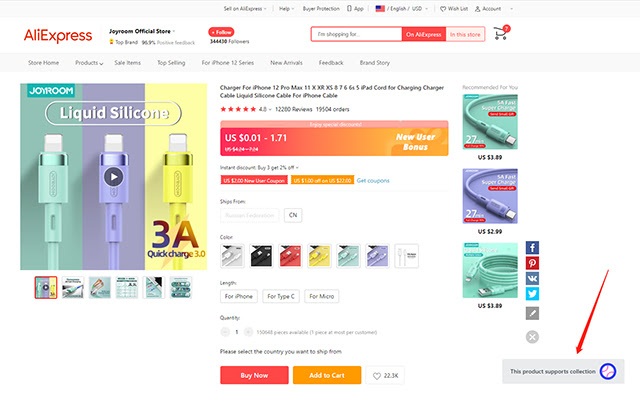The image size is (640, 400).
Task: Share the product on VK
Action: (532, 278)
